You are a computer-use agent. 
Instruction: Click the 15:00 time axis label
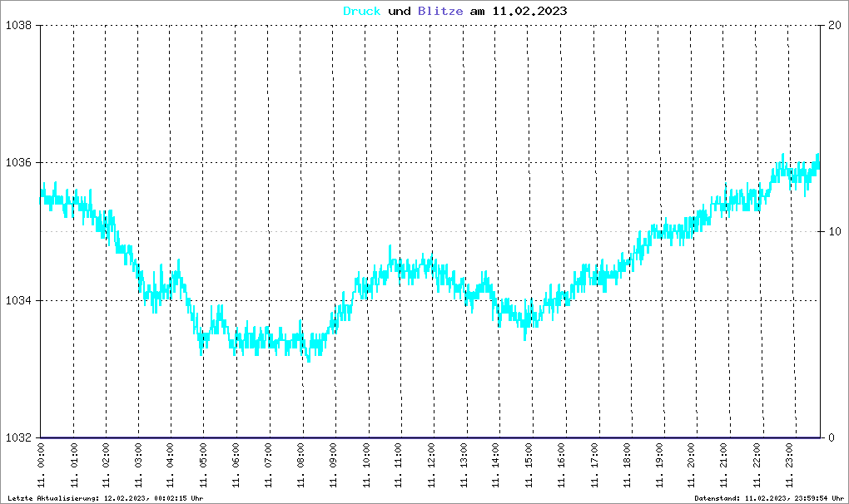click(x=529, y=465)
